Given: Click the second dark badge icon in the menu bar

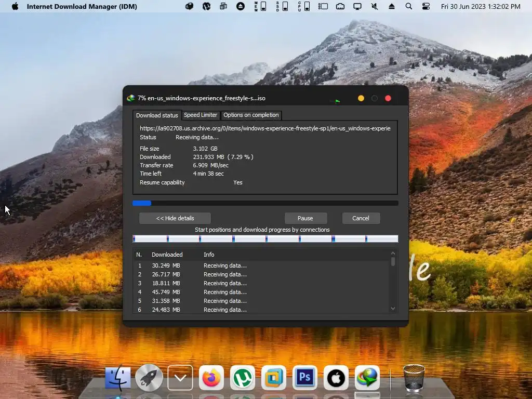Looking at the screenshot, I should click(x=206, y=6).
